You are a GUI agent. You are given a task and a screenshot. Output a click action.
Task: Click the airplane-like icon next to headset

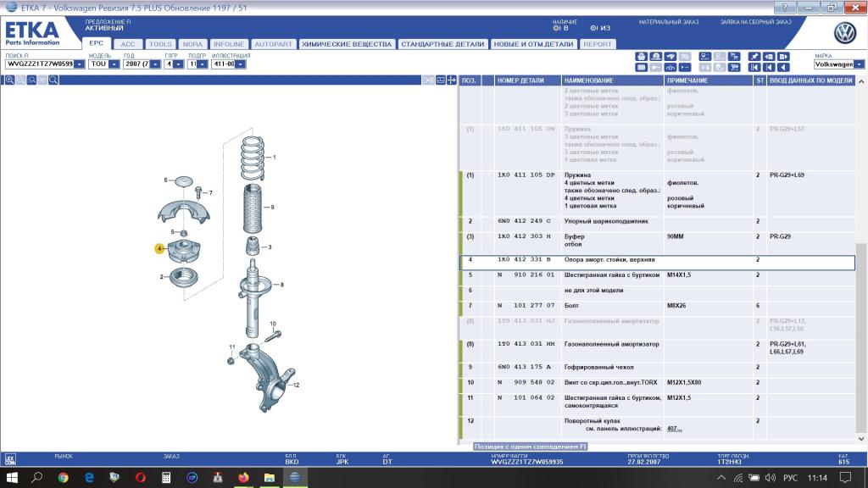(x=670, y=57)
